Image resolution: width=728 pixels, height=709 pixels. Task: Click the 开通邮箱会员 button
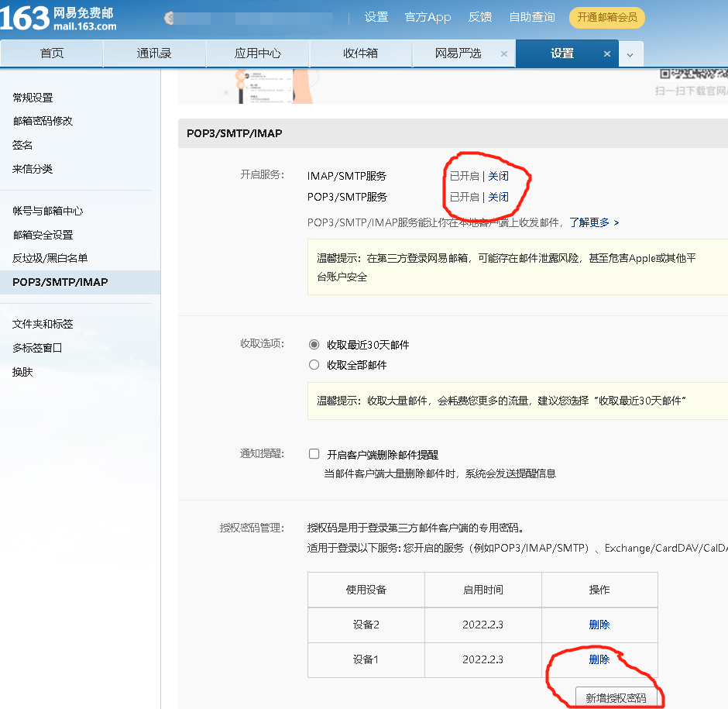606,17
